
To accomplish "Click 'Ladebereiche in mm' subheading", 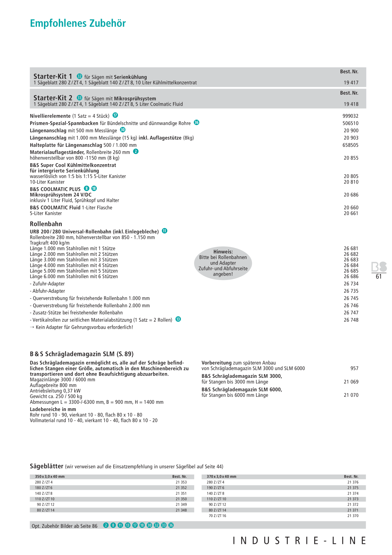I will (x=53, y=409).
